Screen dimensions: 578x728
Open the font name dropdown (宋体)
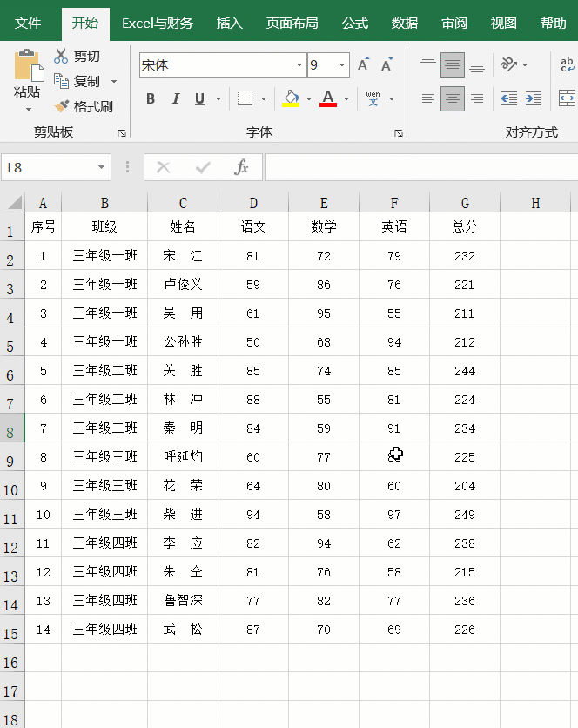(299, 65)
